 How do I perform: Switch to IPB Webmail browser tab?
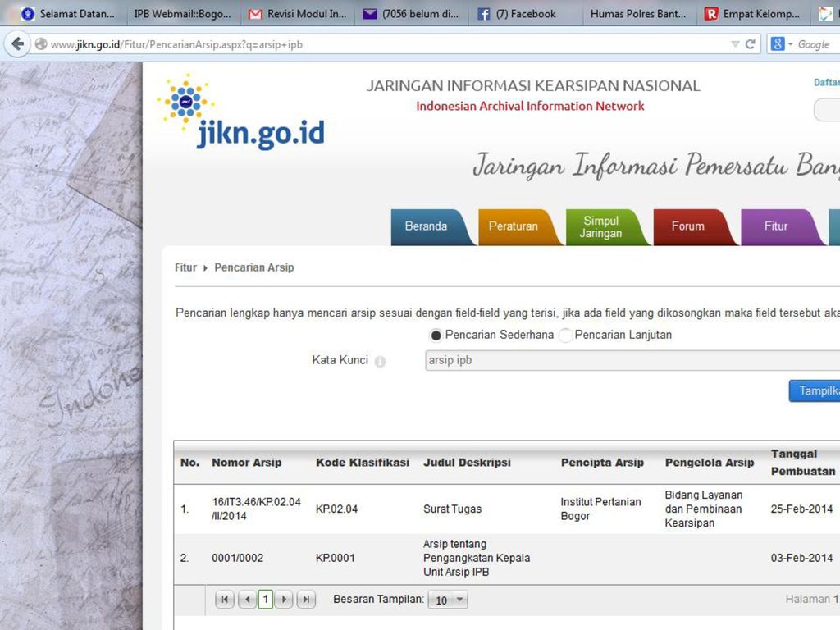tap(182, 13)
